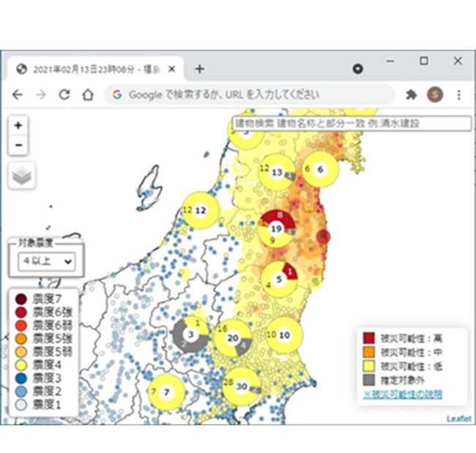Click the 震度1 legend label
Screen dimensions: 476x453
tap(47, 405)
